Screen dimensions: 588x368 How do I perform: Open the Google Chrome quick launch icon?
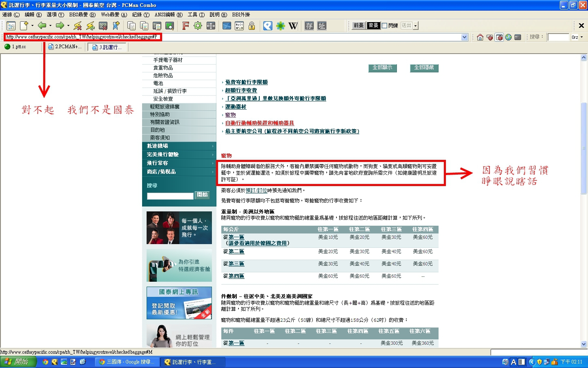tap(45, 362)
